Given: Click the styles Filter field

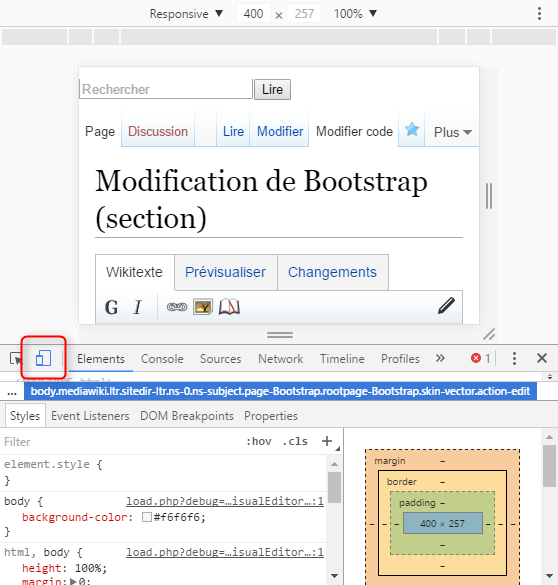Looking at the screenshot, I should (x=119, y=442).
